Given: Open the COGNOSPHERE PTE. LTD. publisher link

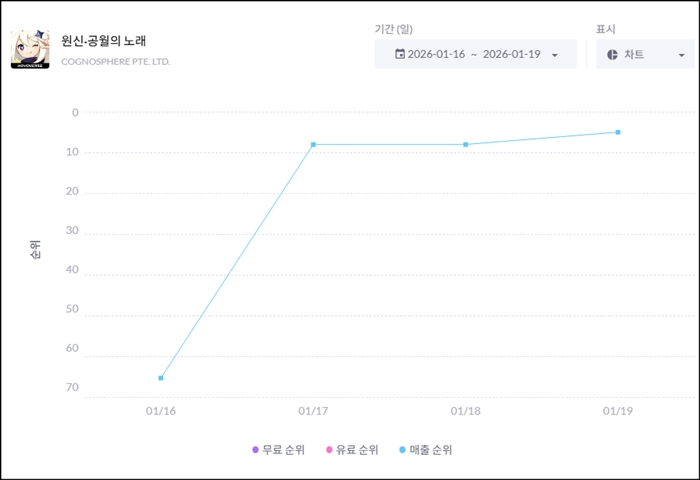Looking at the screenshot, I should pyautogui.click(x=116, y=62).
